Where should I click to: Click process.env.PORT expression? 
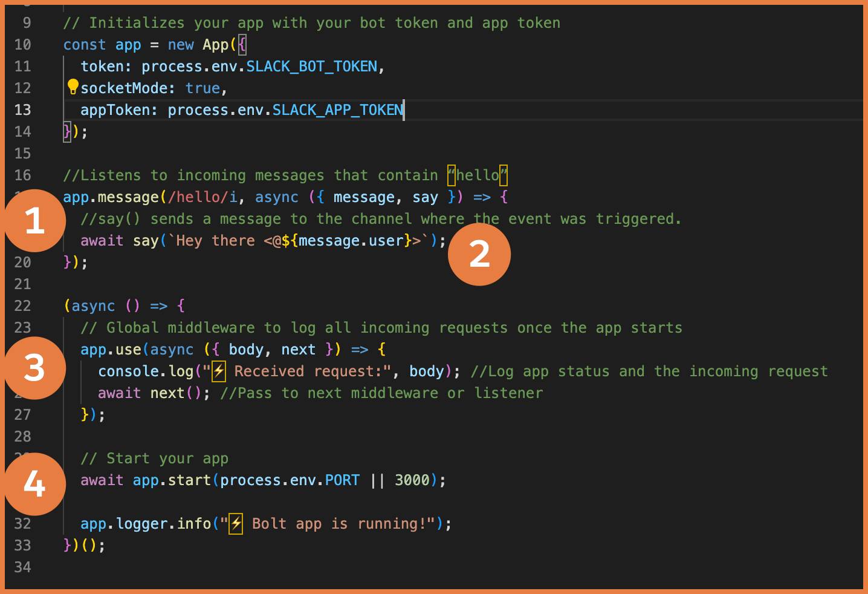pyautogui.click(x=290, y=480)
